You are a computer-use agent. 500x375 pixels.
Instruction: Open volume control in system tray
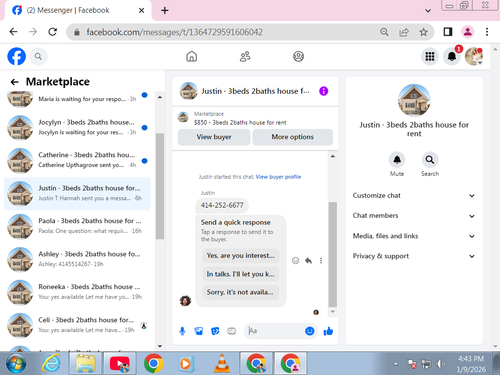point(441,364)
